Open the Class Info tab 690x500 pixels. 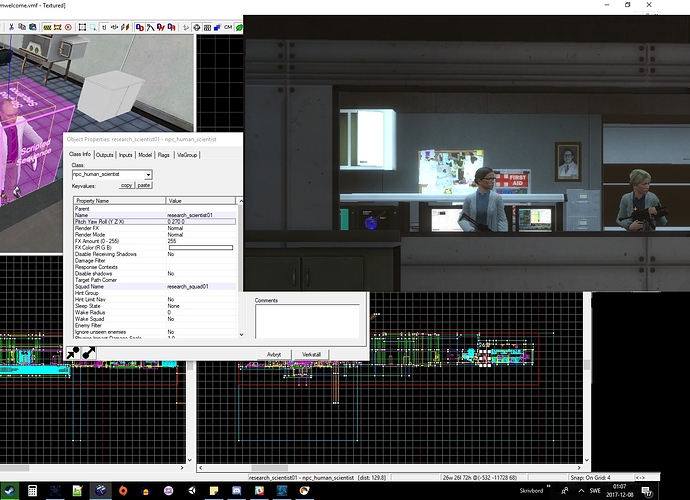tap(80, 154)
